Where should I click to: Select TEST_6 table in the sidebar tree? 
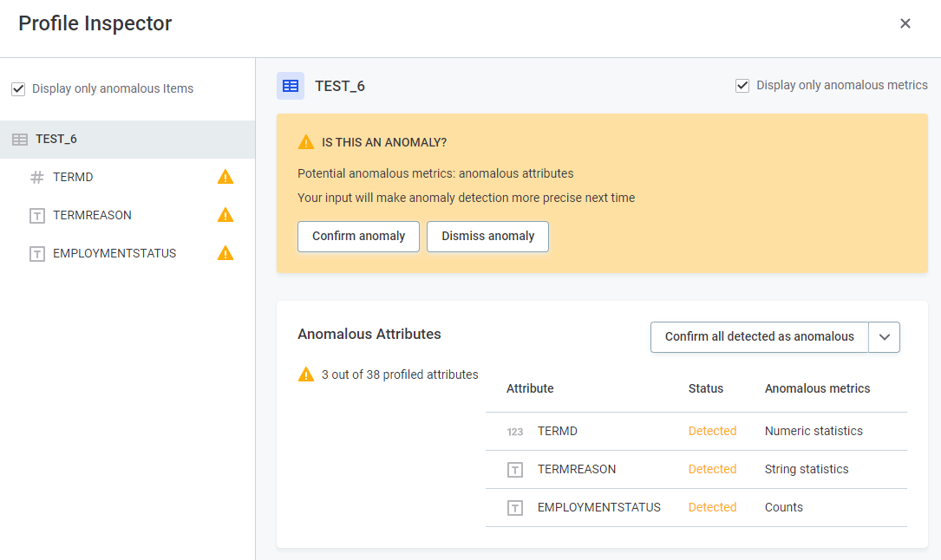click(x=56, y=139)
